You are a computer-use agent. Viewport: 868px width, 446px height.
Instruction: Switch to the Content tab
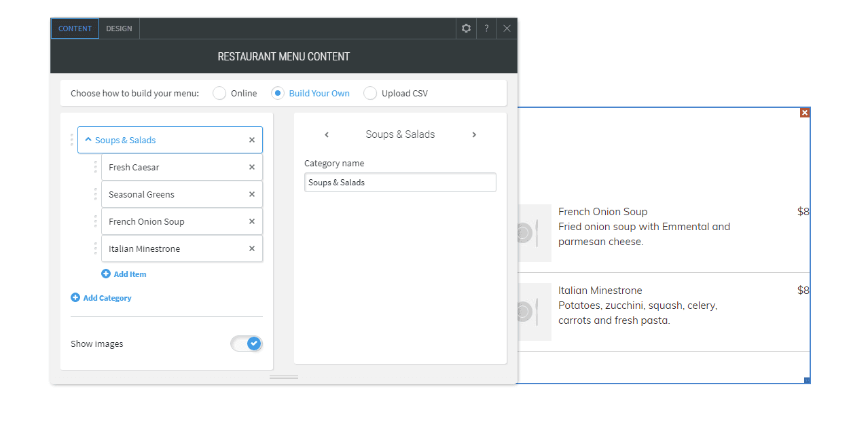[75, 29]
